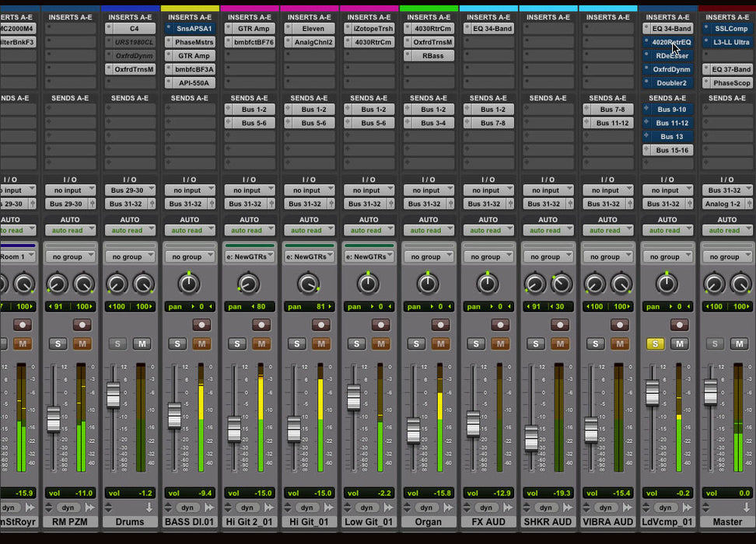Click the fast-forward icon on VIBRA AUD
This screenshot has height=544, width=756.
(x=627, y=507)
